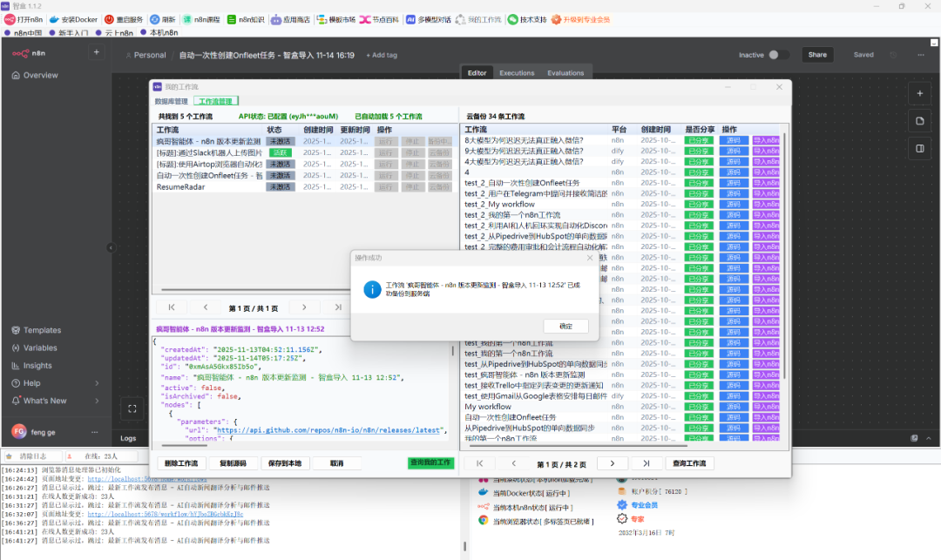This screenshot has width=941, height=560.
Task: Switch to the Executions tab
Action: 517,73
